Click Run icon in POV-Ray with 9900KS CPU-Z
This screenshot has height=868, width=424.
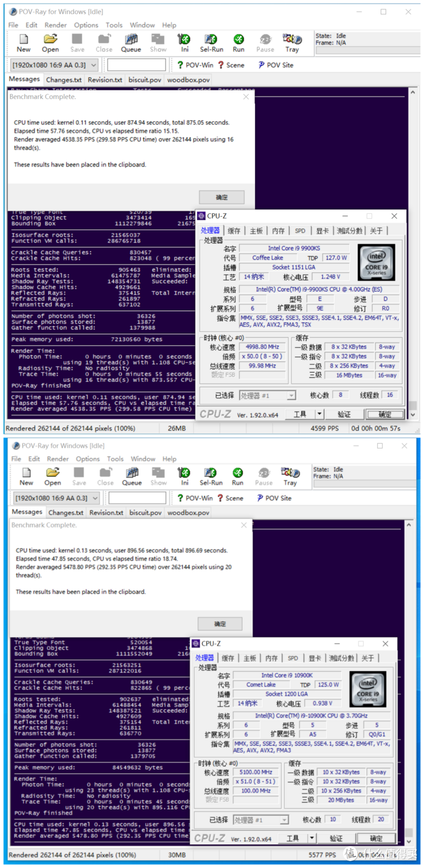tap(238, 43)
